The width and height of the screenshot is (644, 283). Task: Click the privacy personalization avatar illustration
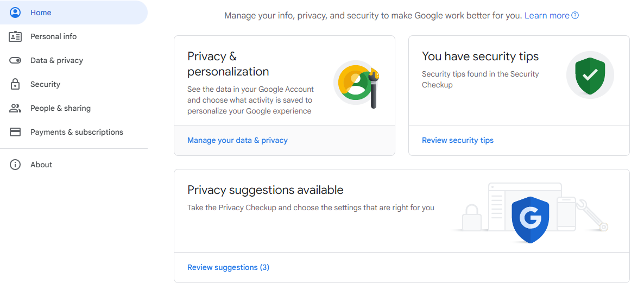(357, 84)
